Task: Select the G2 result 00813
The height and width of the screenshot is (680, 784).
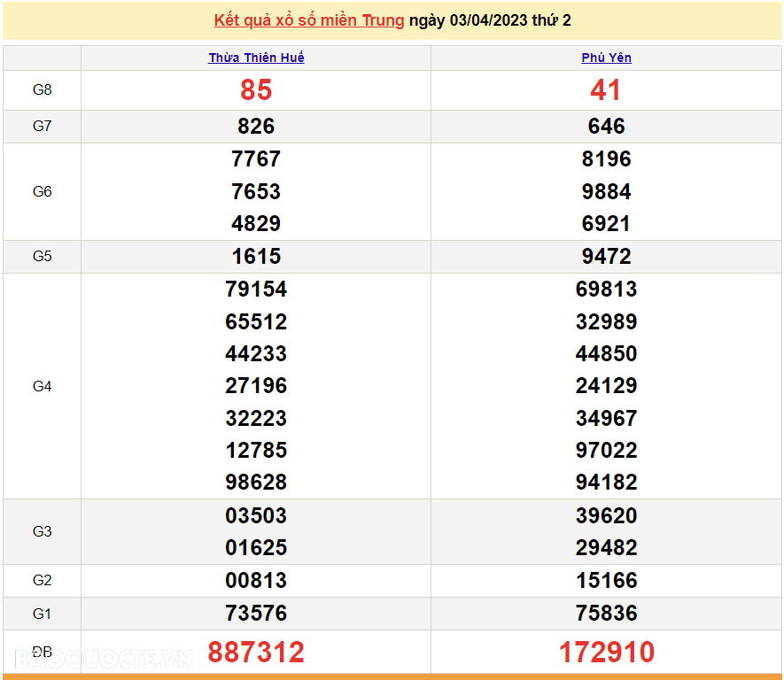Action: click(x=255, y=580)
